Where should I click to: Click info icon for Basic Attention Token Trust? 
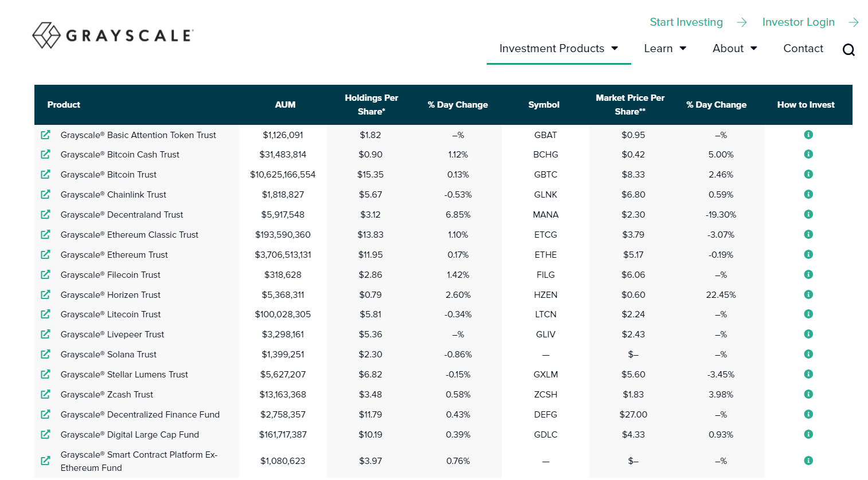[x=808, y=135]
